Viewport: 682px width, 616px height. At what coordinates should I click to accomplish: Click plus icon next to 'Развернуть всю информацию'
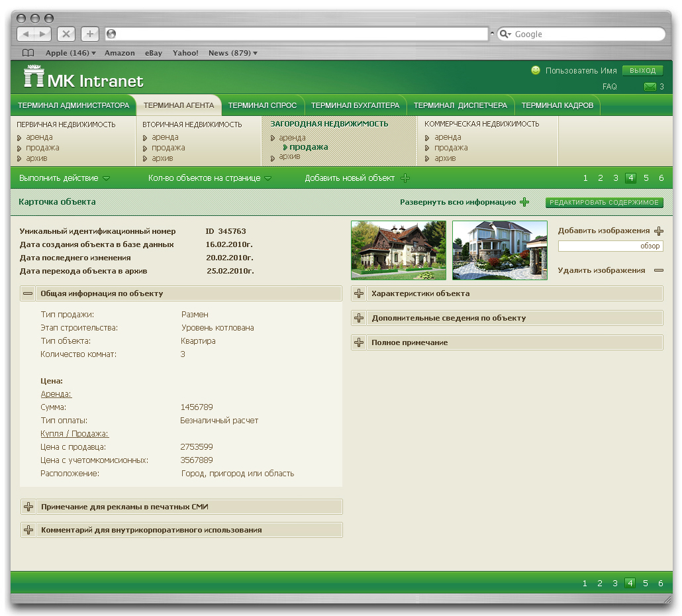524,203
